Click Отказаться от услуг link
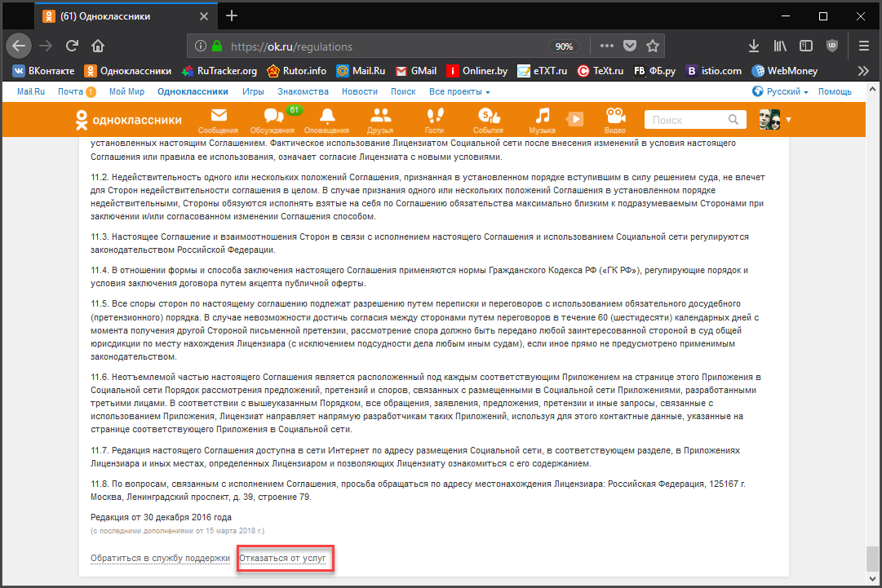Viewport: 882px width, 588px height. click(282, 559)
